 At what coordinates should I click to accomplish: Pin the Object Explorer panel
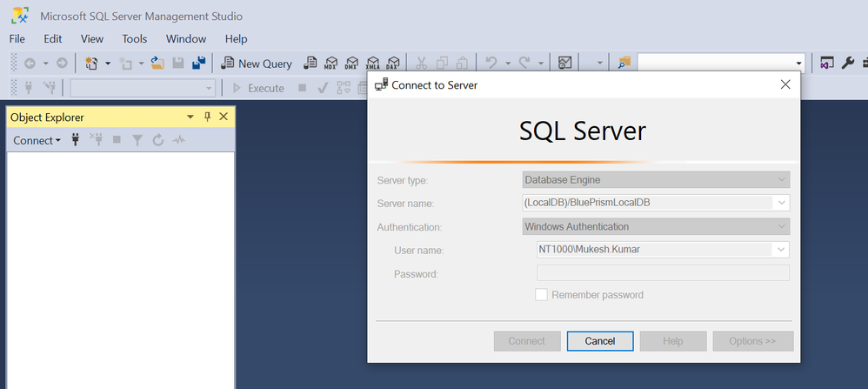point(207,117)
